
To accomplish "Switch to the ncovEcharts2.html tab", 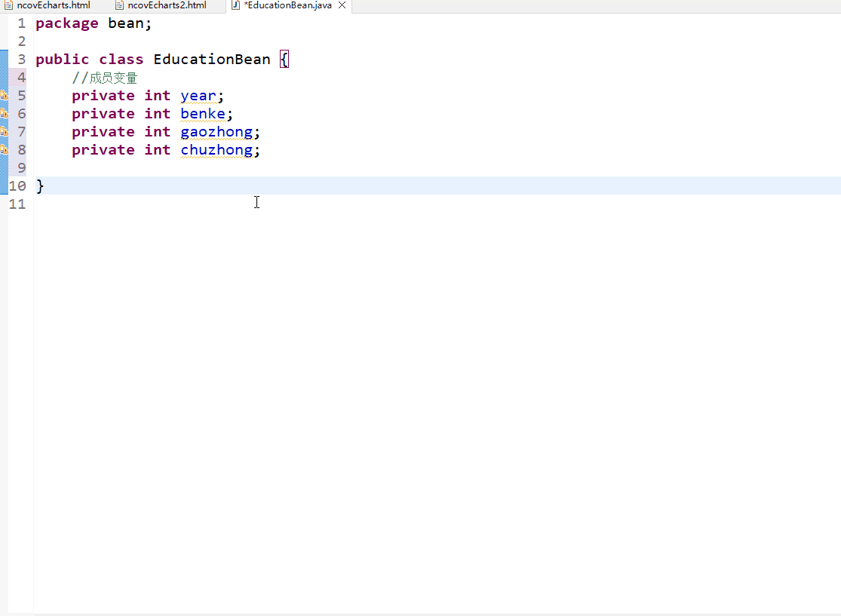I will click(x=167, y=5).
